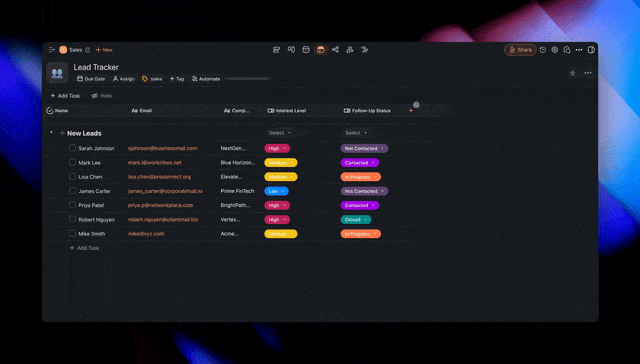Click the Lead Tracker title
The width and height of the screenshot is (640, 364).
click(x=96, y=67)
